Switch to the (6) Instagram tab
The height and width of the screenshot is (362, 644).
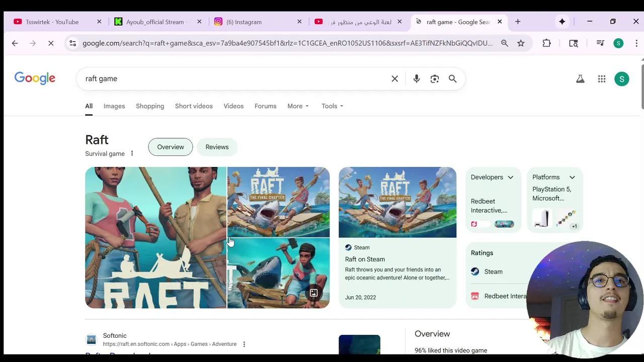point(244,22)
